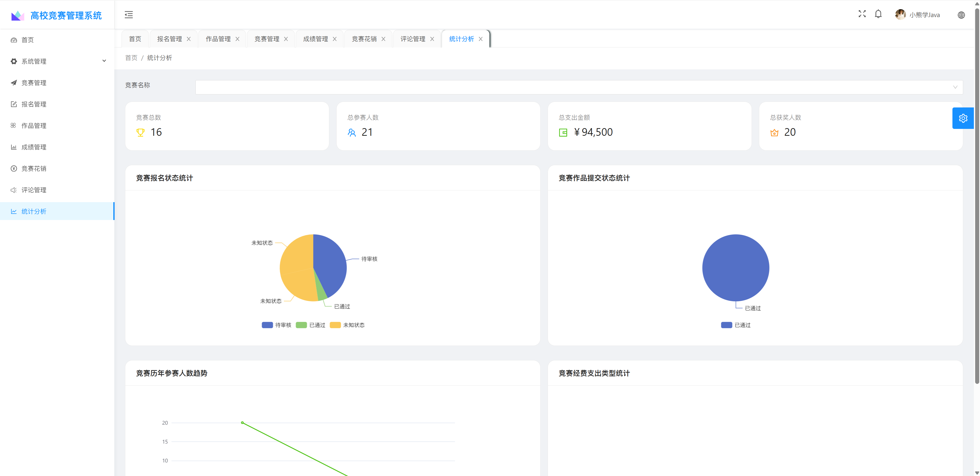980x476 pixels.
Task: Collapse sidebar with the hamburger menu icon
Action: 129,15
